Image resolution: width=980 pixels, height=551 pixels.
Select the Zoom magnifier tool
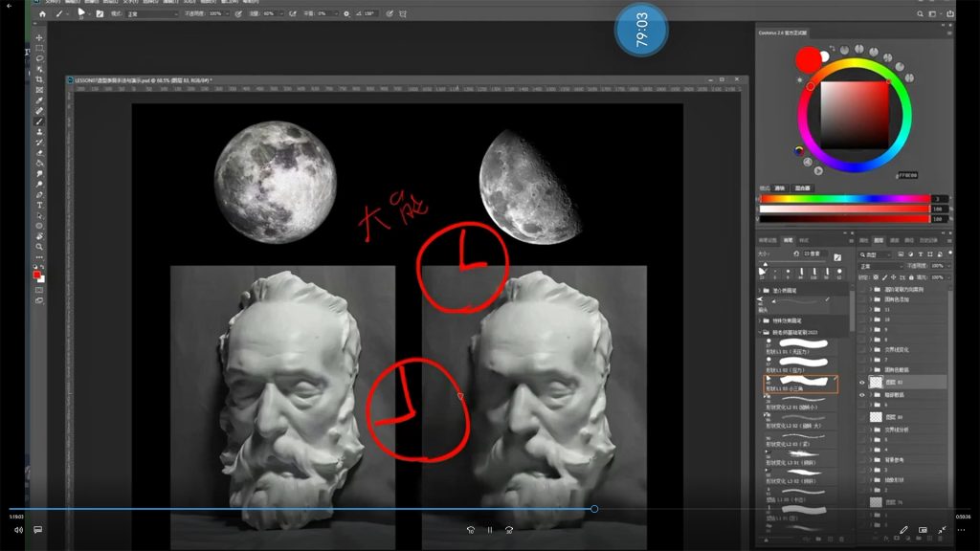click(x=39, y=247)
